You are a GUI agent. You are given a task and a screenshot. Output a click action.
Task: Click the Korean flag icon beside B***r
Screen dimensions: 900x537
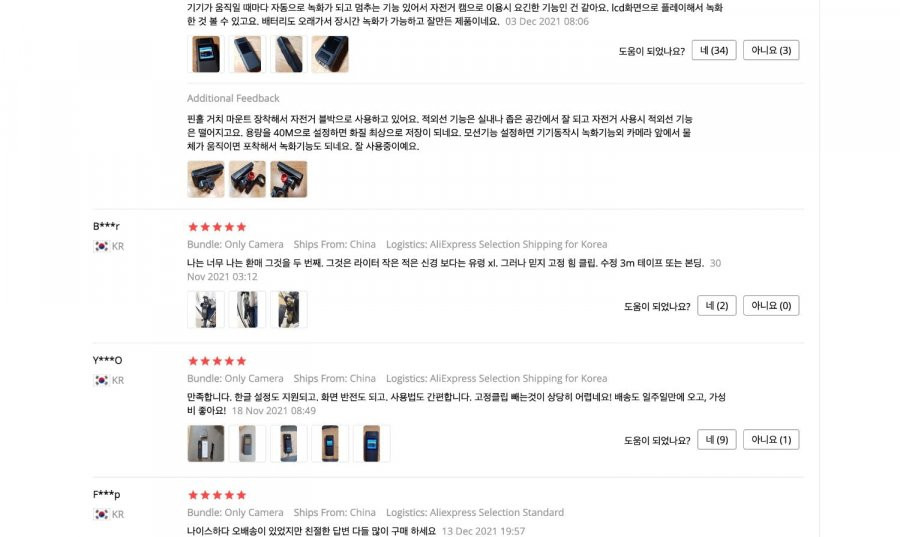click(x=101, y=246)
